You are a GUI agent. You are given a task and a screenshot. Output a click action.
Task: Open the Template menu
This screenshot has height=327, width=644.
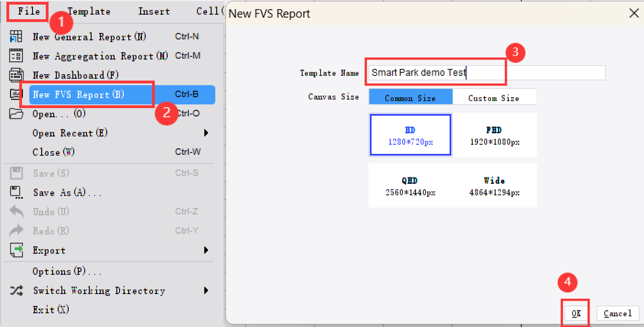(89, 11)
